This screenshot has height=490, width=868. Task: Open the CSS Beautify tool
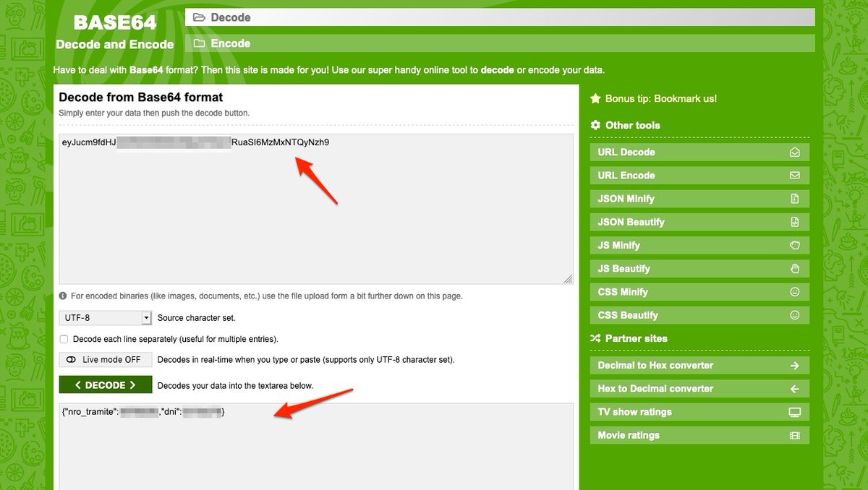[x=699, y=315]
